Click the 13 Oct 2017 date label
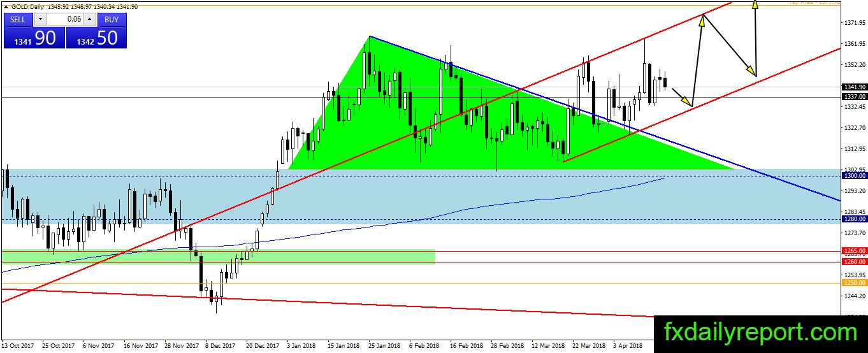Screen dimensions: 868x353 tap(18, 346)
